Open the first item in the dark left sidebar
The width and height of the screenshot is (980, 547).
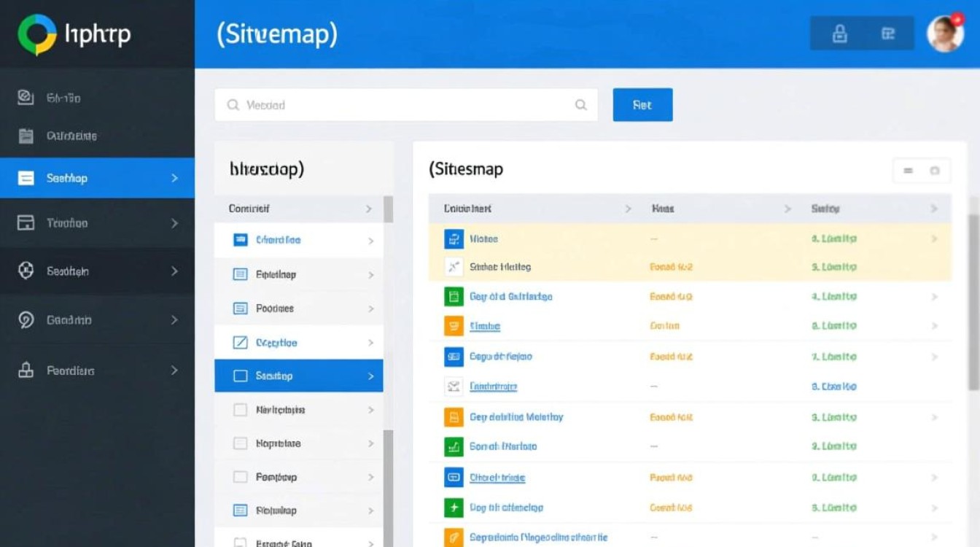pyautogui.click(x=63, y=98)
